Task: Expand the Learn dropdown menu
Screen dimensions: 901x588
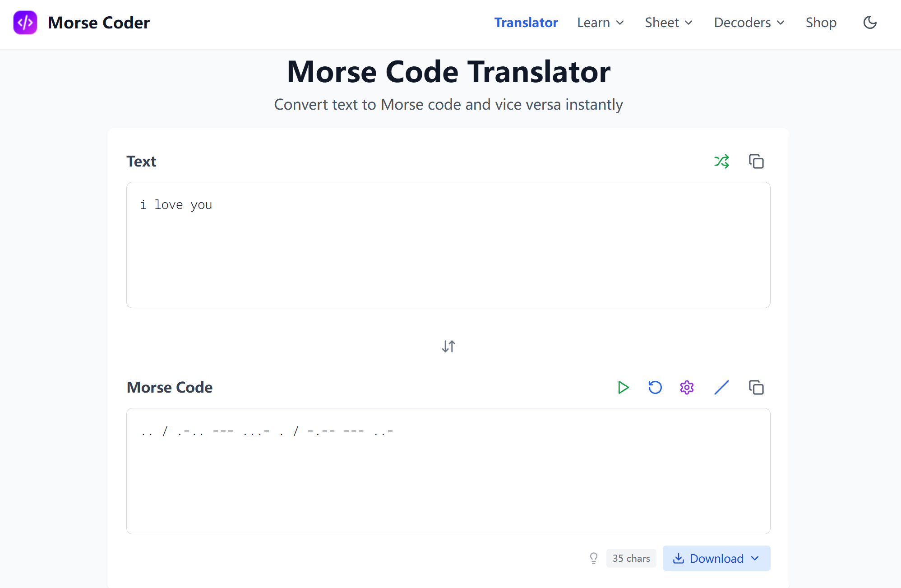Action: tap(600, 22)
